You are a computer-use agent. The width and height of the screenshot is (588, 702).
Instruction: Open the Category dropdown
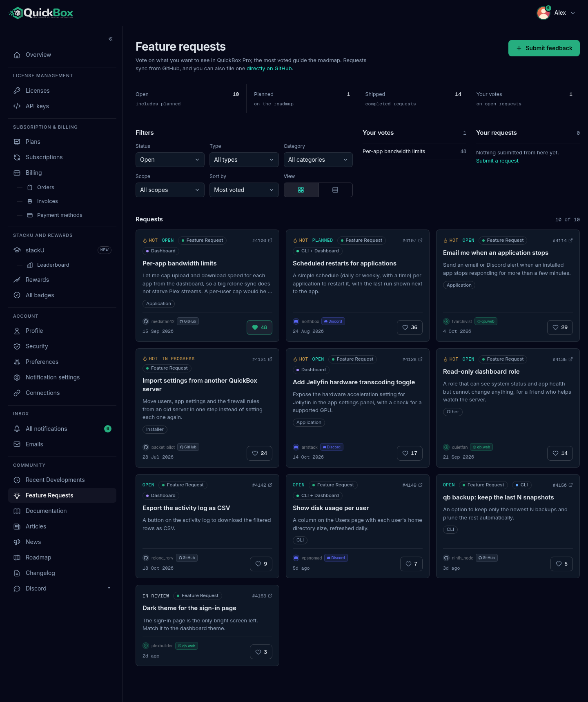pyautogui.click(x=318, y=160)
